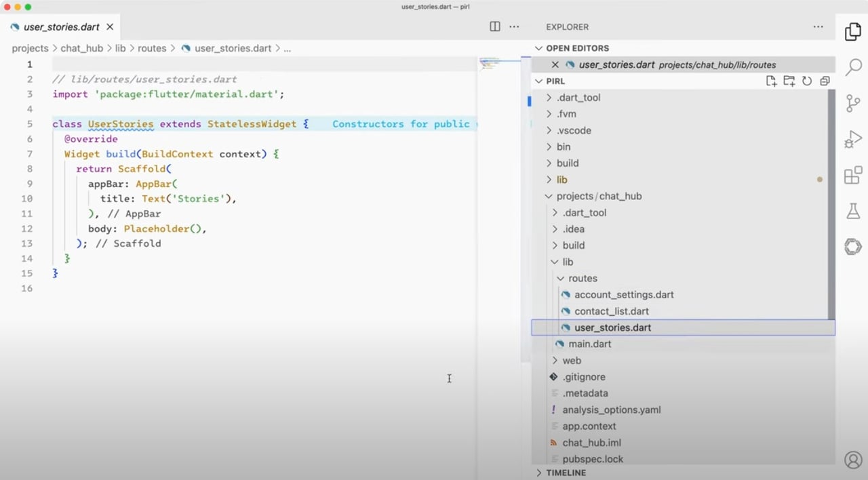
Task: Click the New Folder icon in Explorer
Action: (x=789, y=81)
